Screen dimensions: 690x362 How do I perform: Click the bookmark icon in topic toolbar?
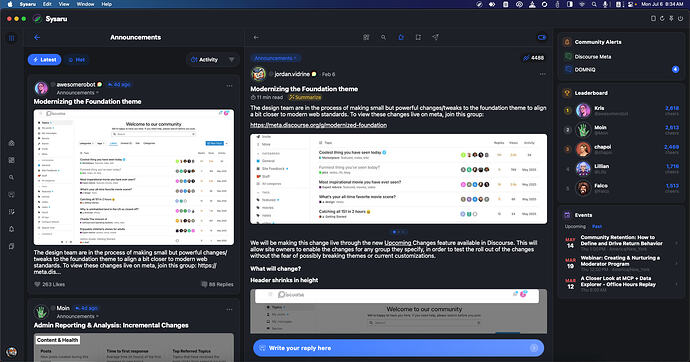[418, 37]
